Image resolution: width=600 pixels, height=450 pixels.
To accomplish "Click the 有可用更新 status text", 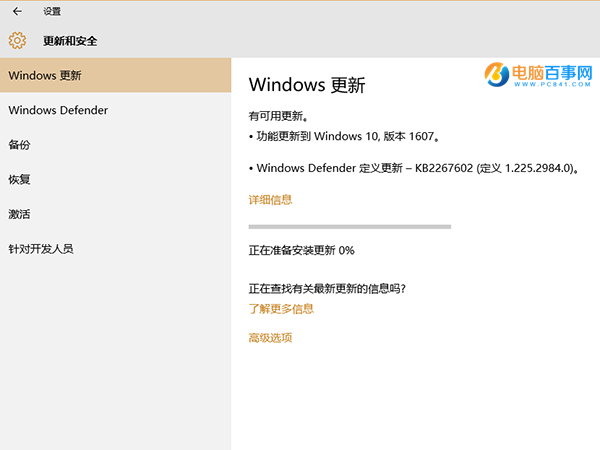I will click(x=278, y=116).
